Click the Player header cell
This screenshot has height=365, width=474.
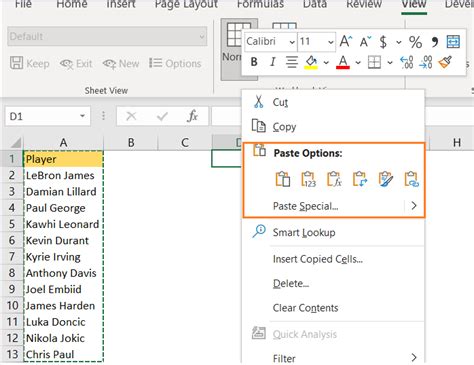pos(63,159)
